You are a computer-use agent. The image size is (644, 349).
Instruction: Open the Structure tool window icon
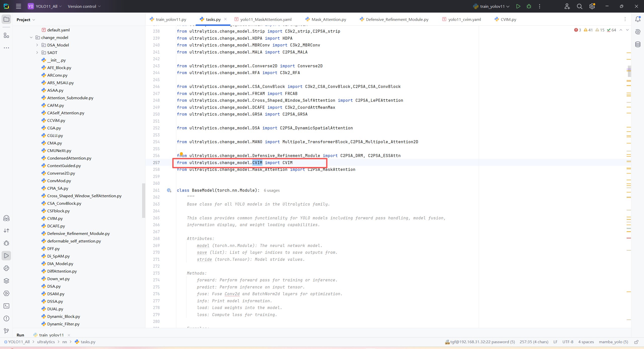click(x=7, y=35)
